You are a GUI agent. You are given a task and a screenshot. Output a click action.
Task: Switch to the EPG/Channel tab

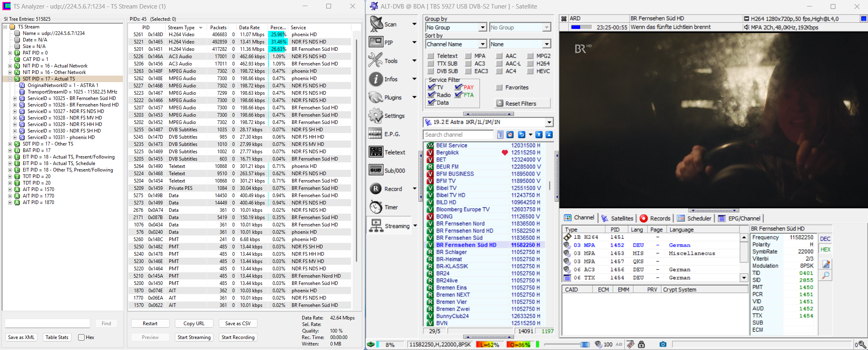[x=740, y=218]
